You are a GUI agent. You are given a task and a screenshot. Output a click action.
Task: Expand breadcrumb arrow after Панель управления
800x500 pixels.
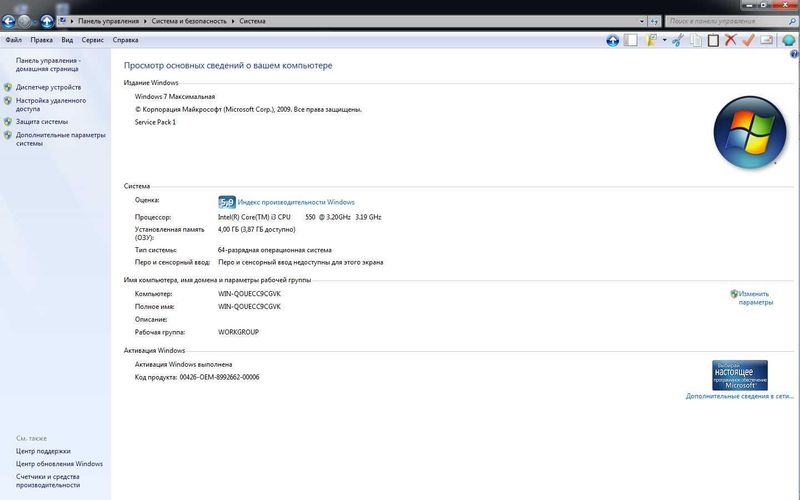coord(145,21)
